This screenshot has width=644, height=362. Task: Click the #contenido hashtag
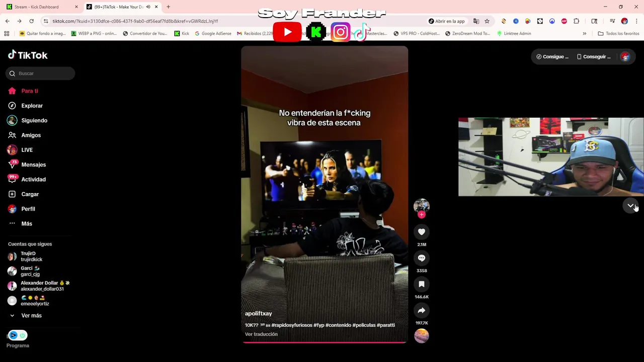[x=338, y=325]
